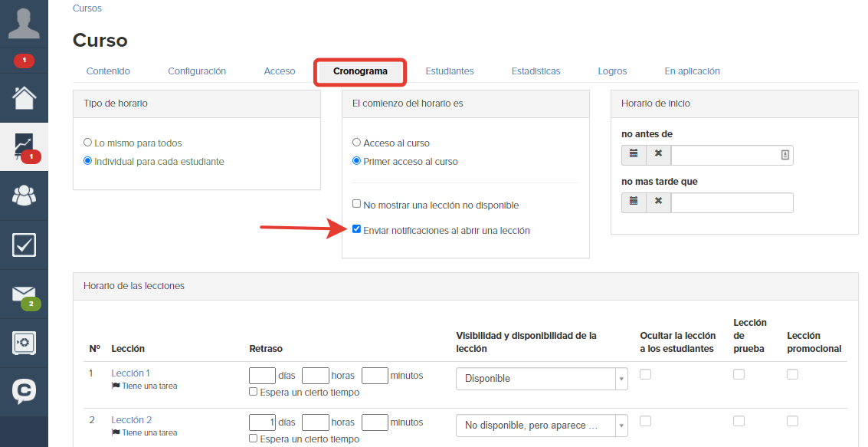868x447 pixels.
Task: Focus the 'no antes de' date field
Action: tap(732, 155)
